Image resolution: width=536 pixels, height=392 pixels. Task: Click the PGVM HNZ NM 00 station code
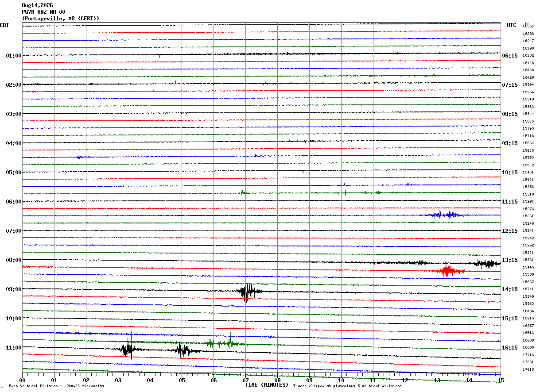coord(43,12)
